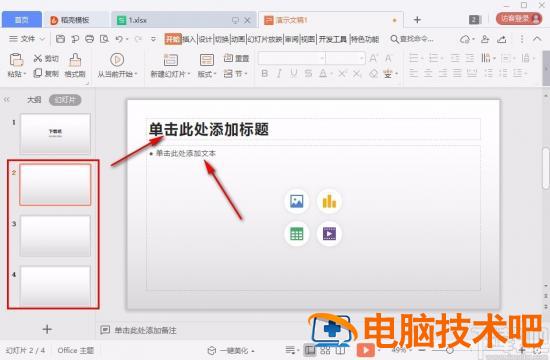Image resolution: width=550 pixels, height=360 pixels.
Task: Select slide 3 thumbnail
Action: [x=55, y=235]
